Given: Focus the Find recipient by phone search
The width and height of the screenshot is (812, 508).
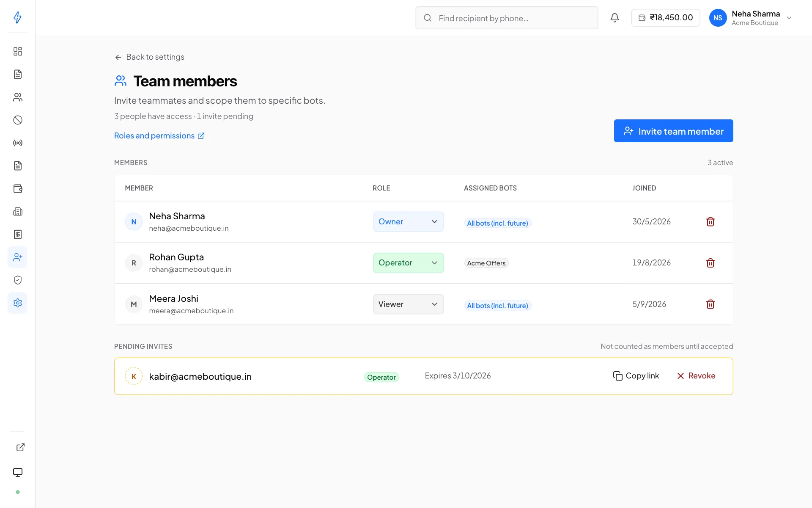Looking at the screenshot, I should (507, 18).
